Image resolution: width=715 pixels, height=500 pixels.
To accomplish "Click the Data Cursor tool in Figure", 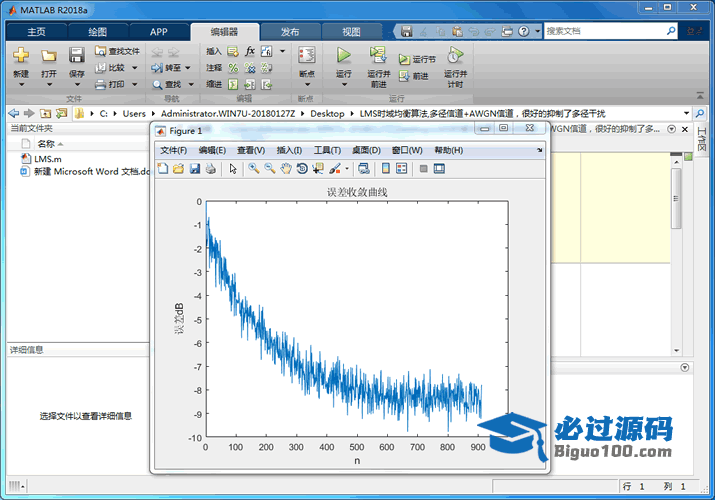I will 318,169.
